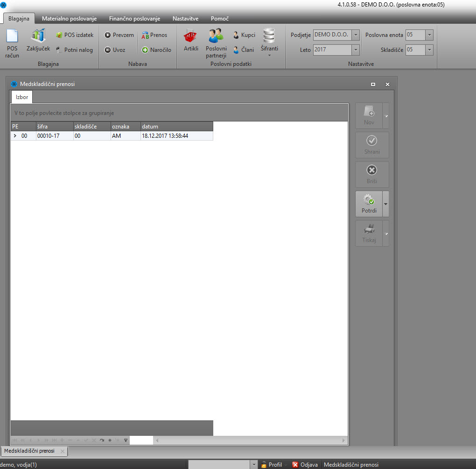Click the horizontal scrollbar left arrow
Image resolution: width=476 pixels, height=469 pixels.
click(157, 440)
